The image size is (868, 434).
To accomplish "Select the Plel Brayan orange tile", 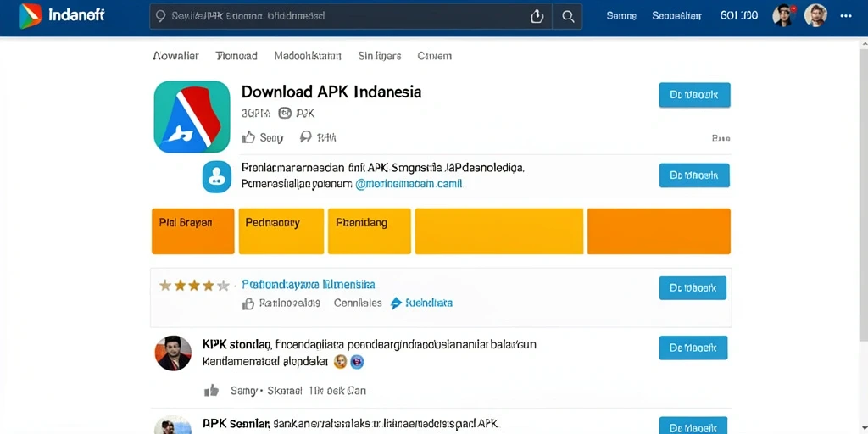I will [192, 231].
